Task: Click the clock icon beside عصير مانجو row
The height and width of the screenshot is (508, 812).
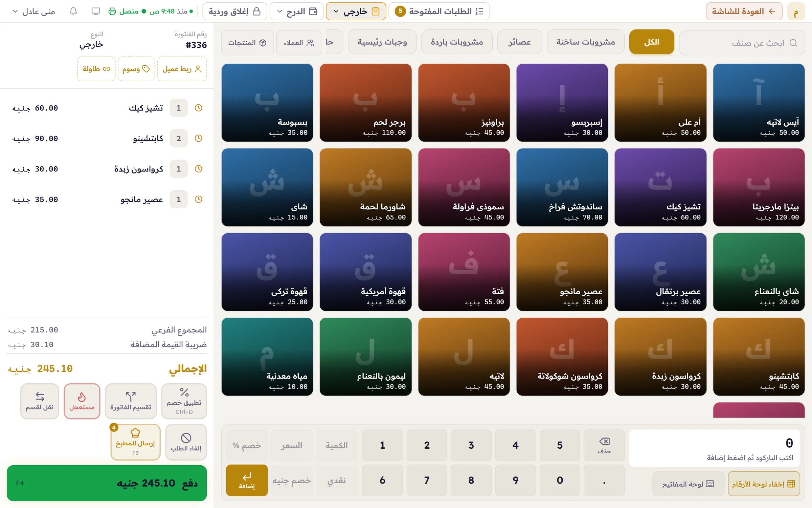Action: point(199,199)
